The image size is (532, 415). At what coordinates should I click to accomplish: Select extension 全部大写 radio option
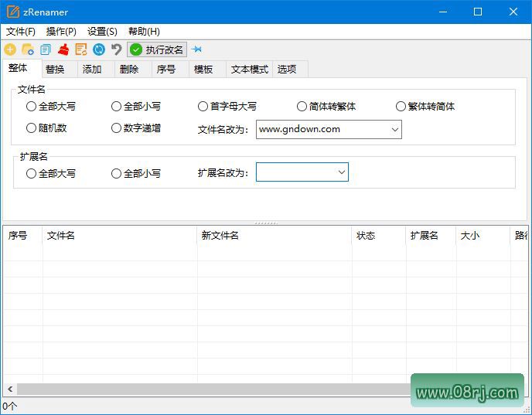point(51,174)
